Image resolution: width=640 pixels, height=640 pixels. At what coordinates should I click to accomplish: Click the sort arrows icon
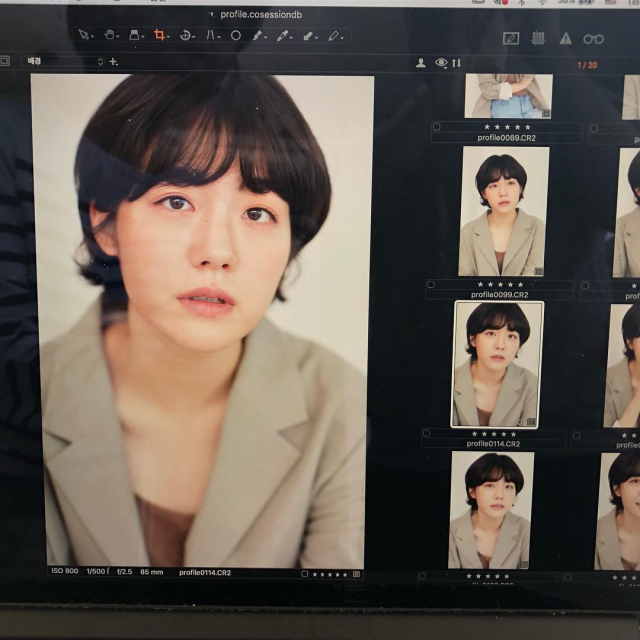pyautogui.click(x=456, y=63)
